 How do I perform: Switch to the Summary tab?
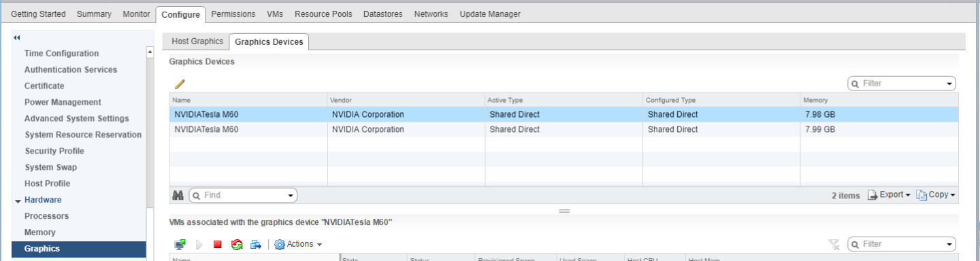94,14
